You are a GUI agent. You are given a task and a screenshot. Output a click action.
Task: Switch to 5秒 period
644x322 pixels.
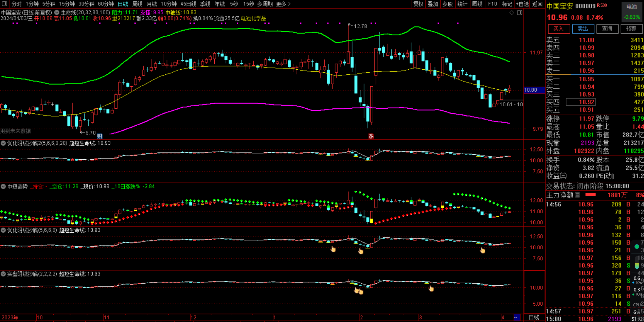click(x=234, y=4)
